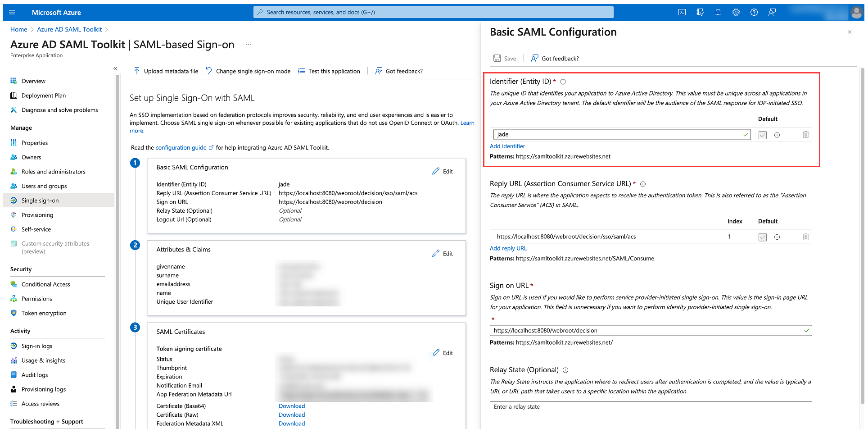Open the ellipsis menu beside the page title
This screenshot has width=868, height=433.
coord(249,44)
